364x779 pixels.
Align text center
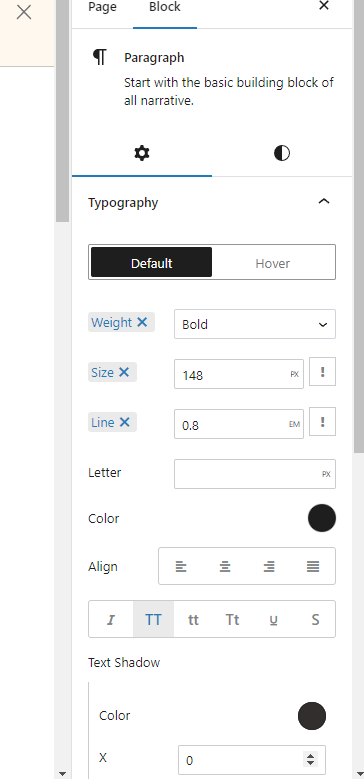(225, 566)
